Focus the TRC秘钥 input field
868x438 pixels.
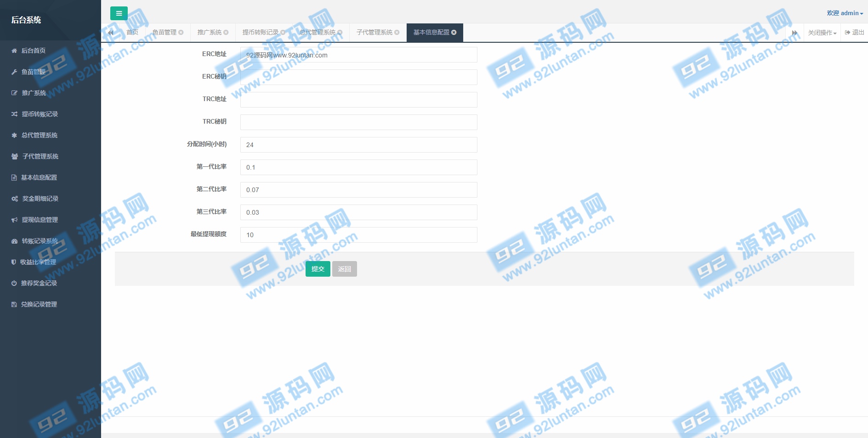click(358, 122)
